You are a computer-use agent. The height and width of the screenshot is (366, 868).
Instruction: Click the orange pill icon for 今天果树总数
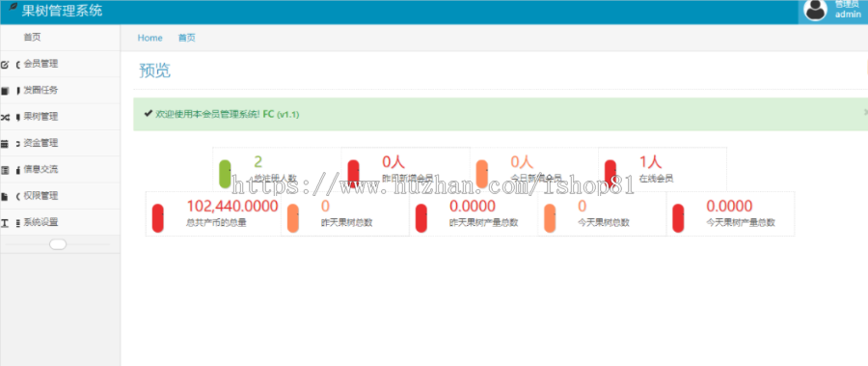pos(550,218)
